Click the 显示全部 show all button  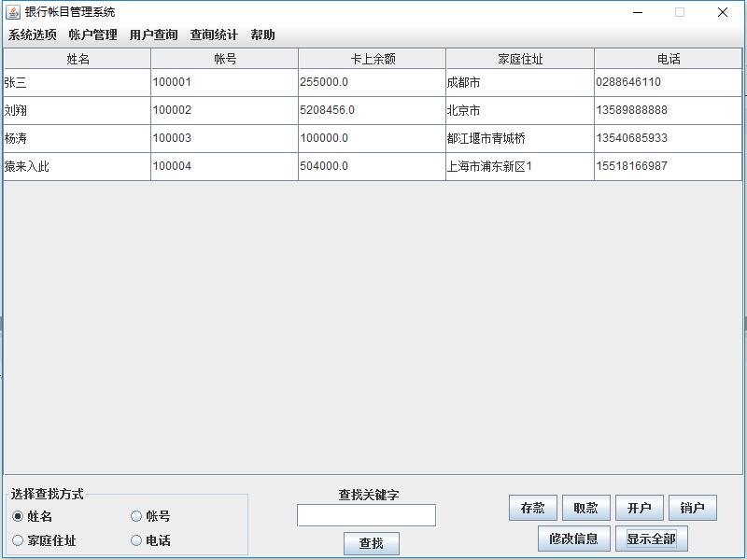point(654,539)
